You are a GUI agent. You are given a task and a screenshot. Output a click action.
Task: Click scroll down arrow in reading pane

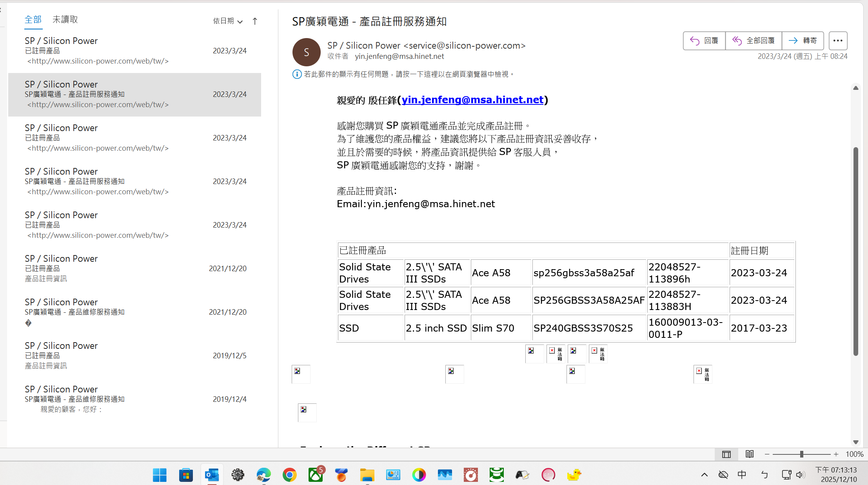(x=856, y=442)
